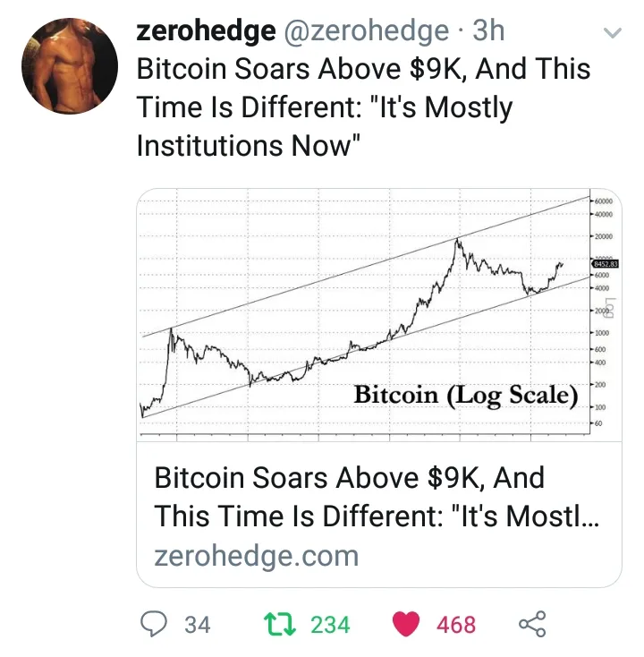Open the zerohedge.com domain link
The width and height of the screenshot is (644, 657).
[256, 555]
